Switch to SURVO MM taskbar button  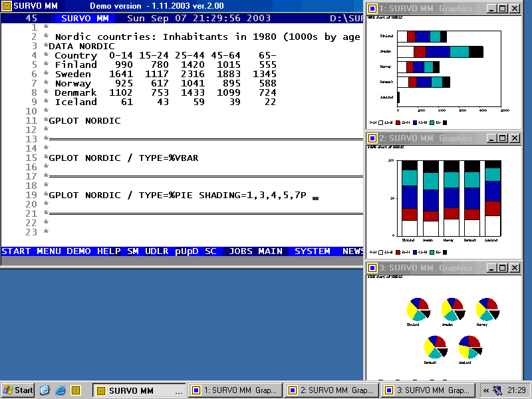(139, 390)
